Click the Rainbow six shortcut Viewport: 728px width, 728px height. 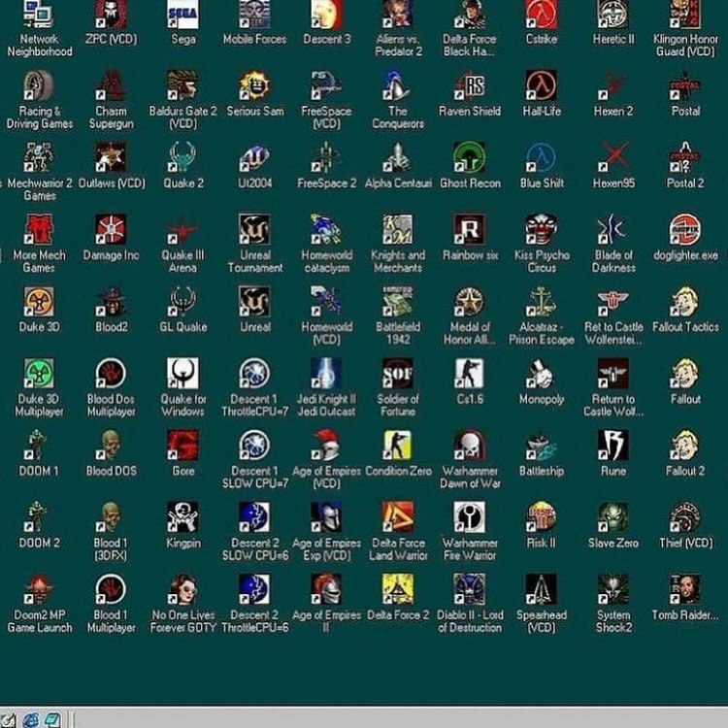(x=470, y=230)
